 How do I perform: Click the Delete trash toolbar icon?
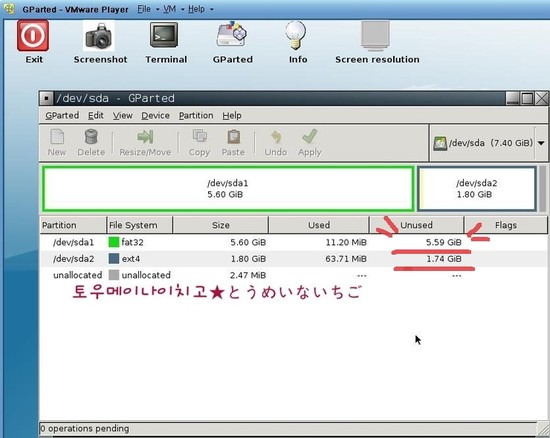click(91, 136)
